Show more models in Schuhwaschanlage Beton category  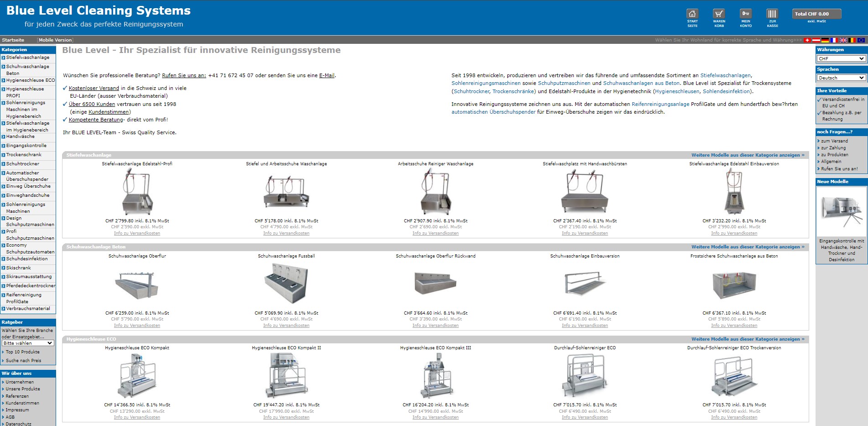(748, 247)
